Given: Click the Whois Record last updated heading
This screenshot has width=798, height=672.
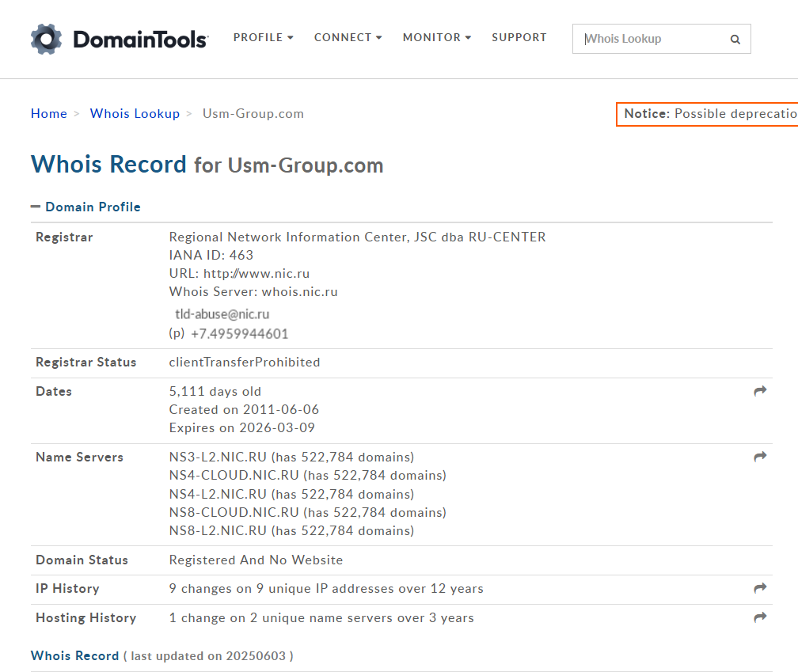Looking at the screenshot, I should (x=161, y=655).
